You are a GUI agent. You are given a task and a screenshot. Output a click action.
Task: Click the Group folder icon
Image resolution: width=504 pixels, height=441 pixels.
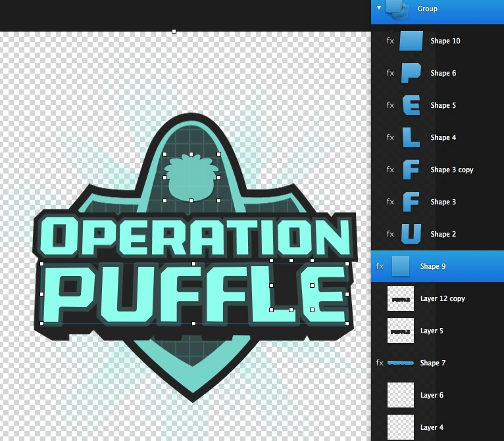[397, 9]
